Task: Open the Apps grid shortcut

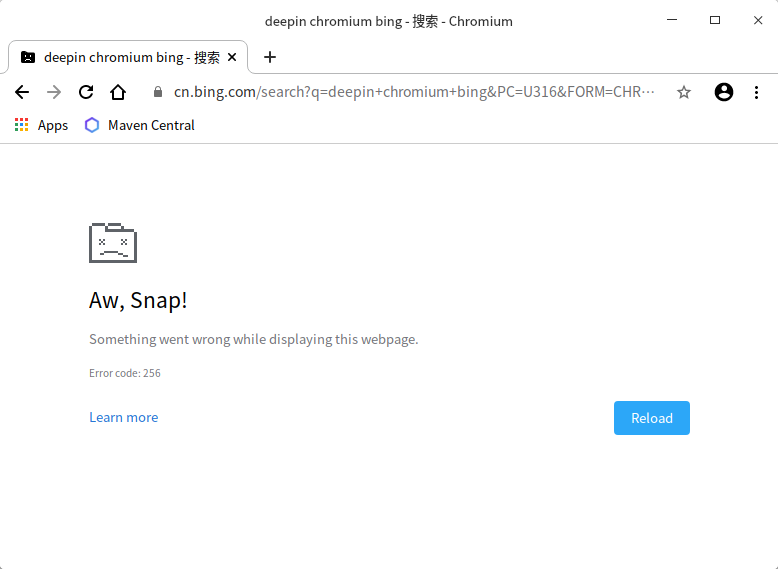Action: tap(41, 125)
